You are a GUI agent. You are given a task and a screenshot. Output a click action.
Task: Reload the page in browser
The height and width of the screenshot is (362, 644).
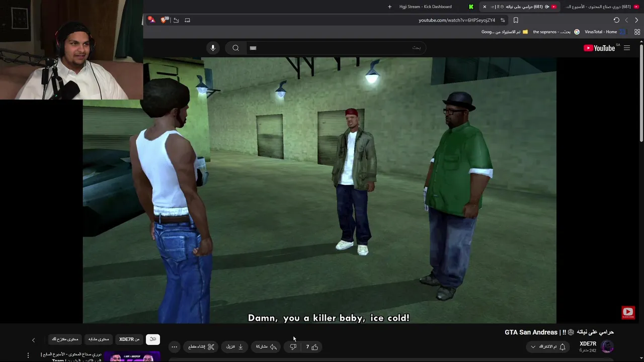coord(616,20)
